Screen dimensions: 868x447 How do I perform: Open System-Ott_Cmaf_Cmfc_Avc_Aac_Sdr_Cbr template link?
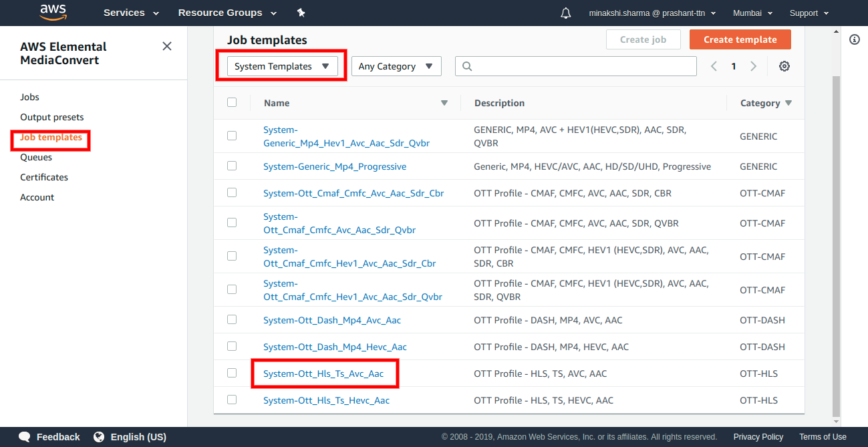click(x=353, y=193)
